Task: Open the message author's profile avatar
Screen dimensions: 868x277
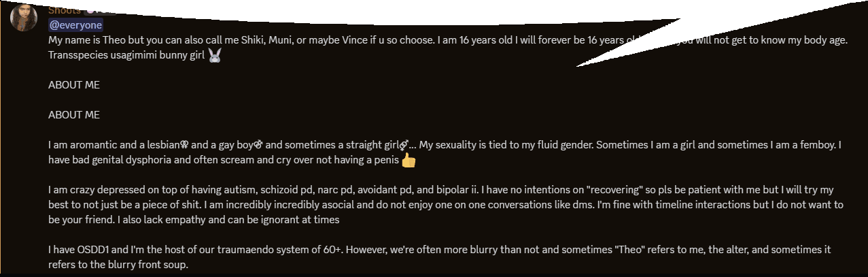Action: (23, 16)
